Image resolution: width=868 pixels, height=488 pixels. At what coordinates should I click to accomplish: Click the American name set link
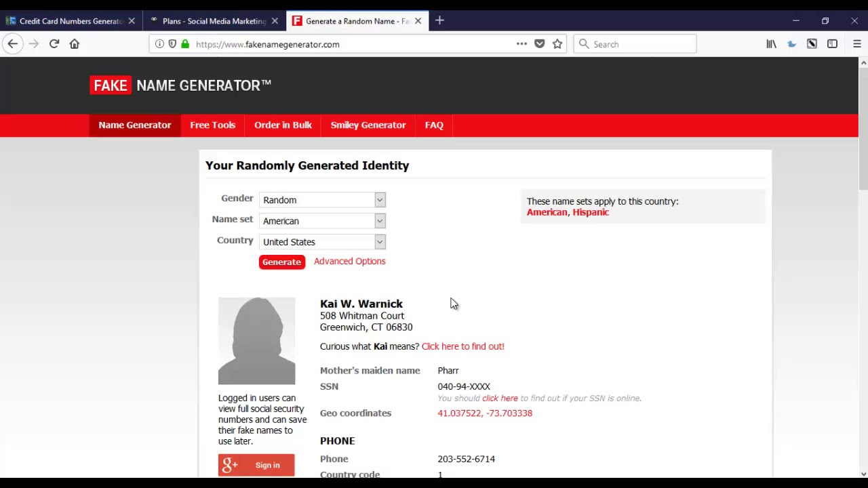point(547,212)
